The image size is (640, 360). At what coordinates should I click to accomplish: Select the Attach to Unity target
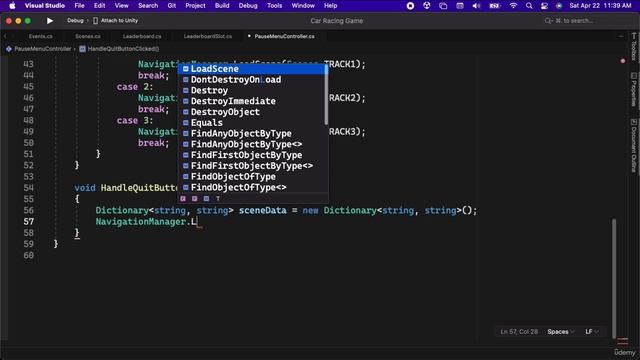pyautogui.click(x=119, y=20)
